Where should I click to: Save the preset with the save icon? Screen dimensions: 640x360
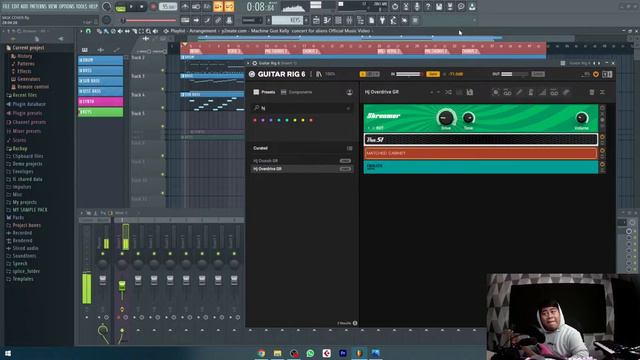tap(470, 92)
